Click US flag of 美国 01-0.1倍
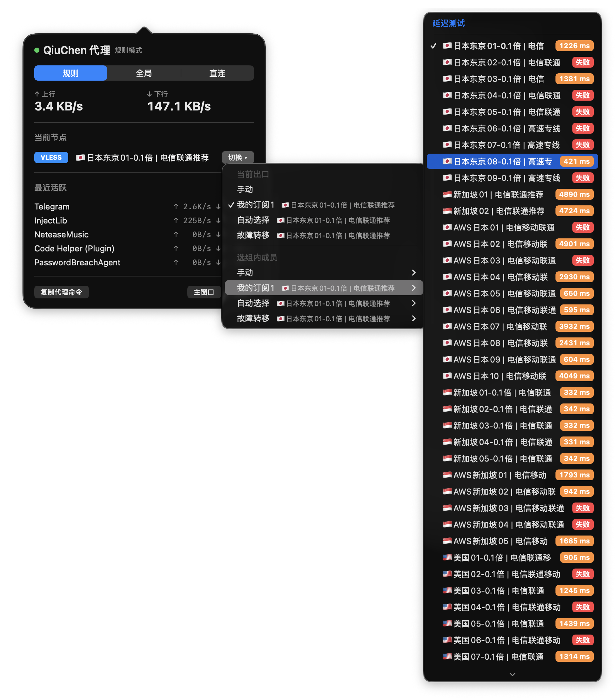Screen dimensions: 616x699 coord(447,557)
